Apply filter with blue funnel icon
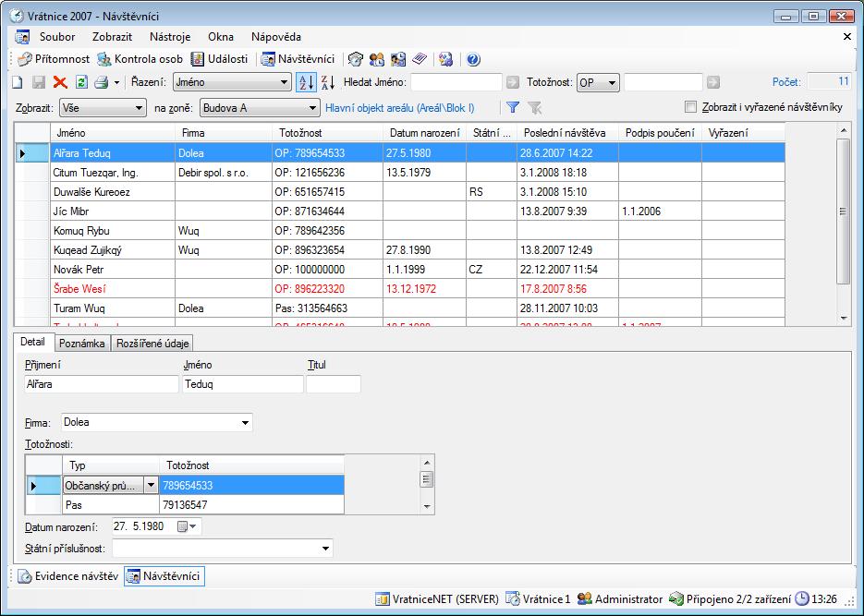 (x=513, y=107)
